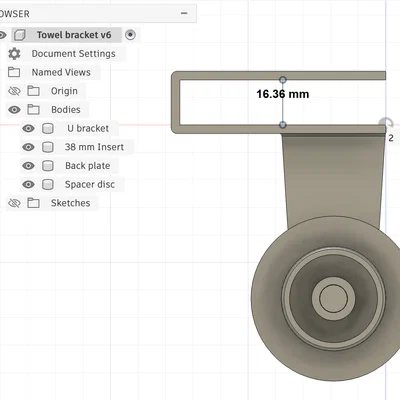
Task: Show the hidden Sketches folder
Action: coord(14,203)
